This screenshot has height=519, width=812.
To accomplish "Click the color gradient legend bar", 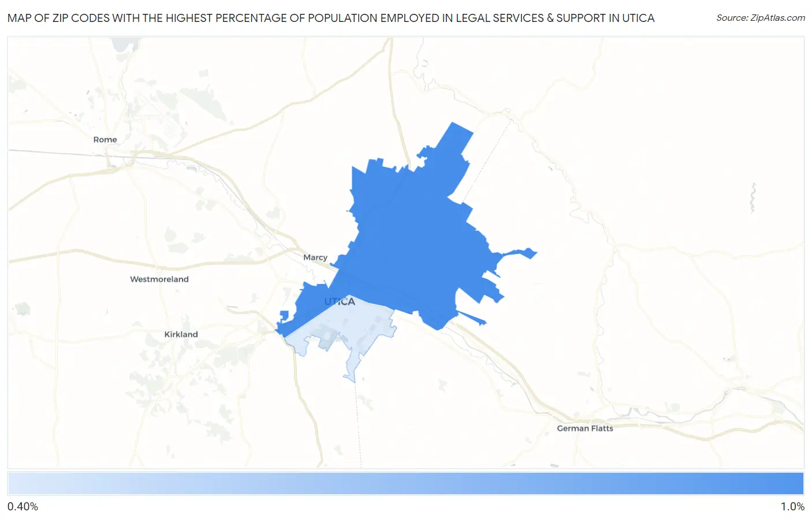I will (x=406, y=484).
